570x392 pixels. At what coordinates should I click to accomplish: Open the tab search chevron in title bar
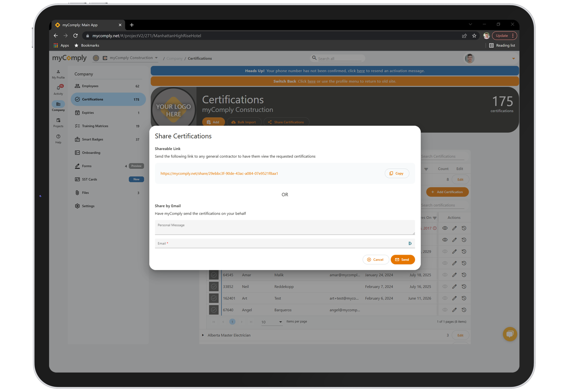[x=470, y=24]
